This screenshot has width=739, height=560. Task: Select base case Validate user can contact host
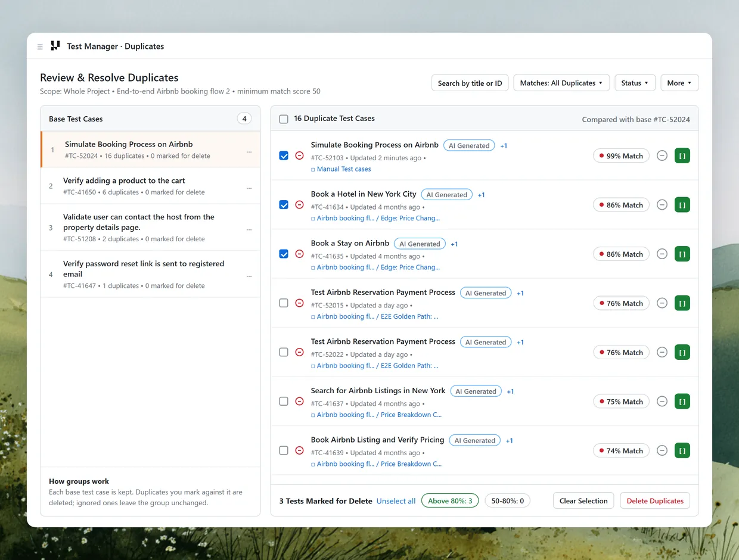pyautogui.click(x=150, y=228)
